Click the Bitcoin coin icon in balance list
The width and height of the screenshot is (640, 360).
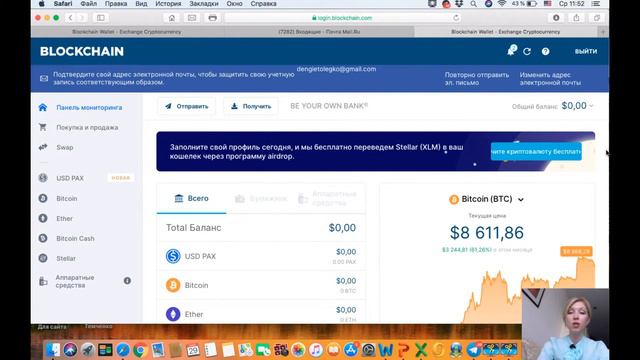[173, 285]
